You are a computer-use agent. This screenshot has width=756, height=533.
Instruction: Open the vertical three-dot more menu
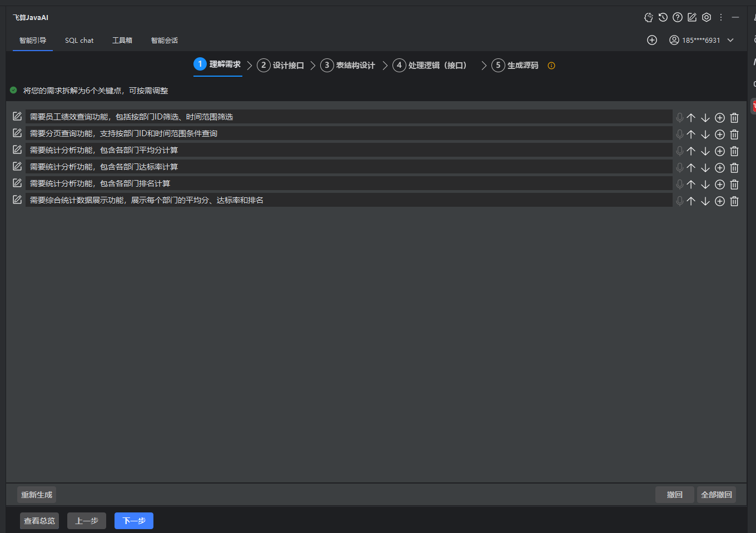(x=721, y=17)
